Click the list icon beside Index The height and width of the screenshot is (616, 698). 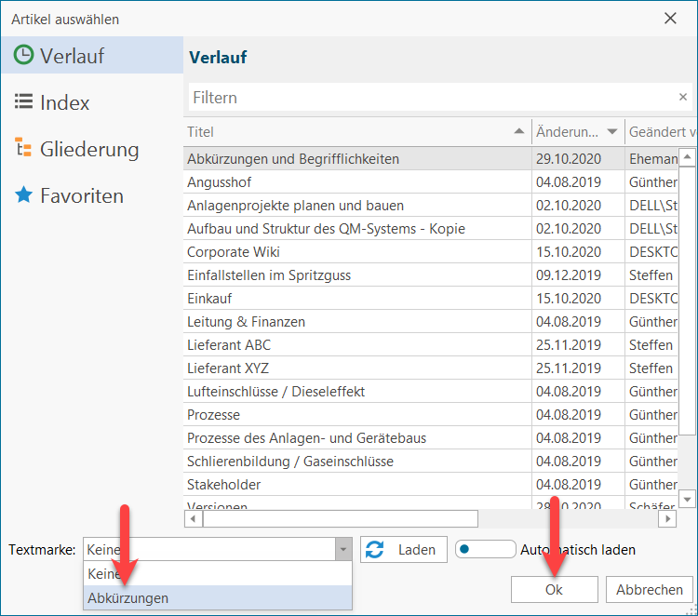(x=23, y=102)
